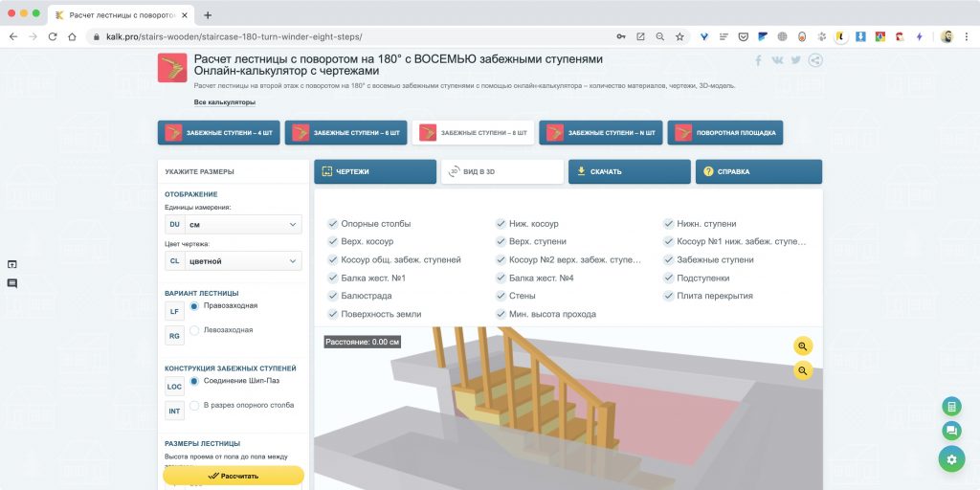The image size is (980, 490).
Task: Toggle Балка жест. №1 checkbox
Action: (332, 278)
